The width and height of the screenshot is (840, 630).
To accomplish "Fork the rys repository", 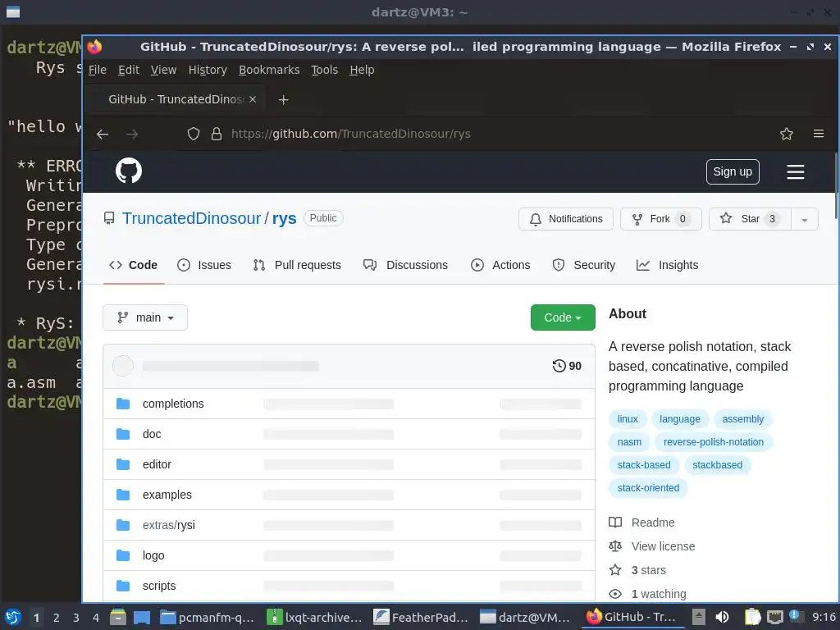I will (x=660, y=219).
